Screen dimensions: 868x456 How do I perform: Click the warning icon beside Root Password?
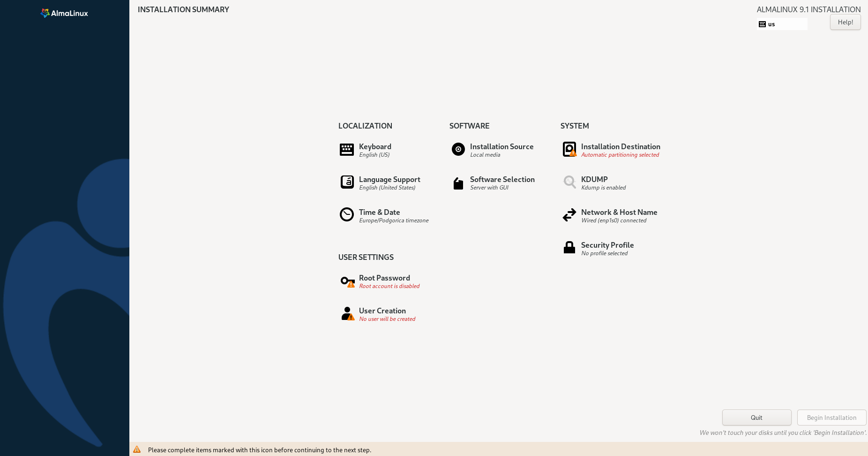[351, 284]
